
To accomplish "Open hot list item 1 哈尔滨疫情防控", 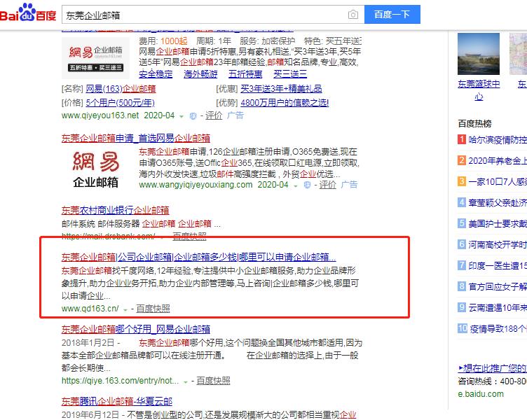I will [498, 140].
